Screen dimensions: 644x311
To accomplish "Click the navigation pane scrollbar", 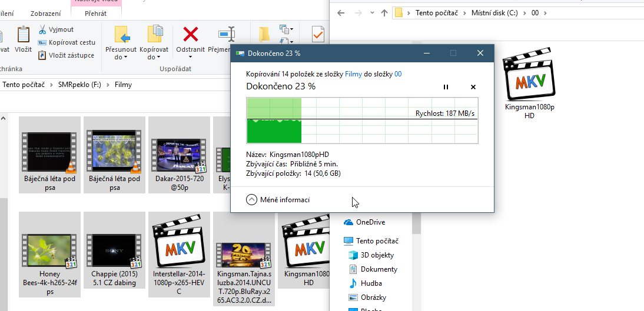I will 416,223.
